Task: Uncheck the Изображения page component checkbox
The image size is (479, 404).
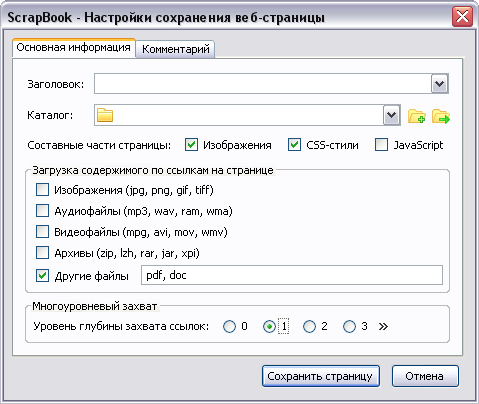Action: pos(191,145)
